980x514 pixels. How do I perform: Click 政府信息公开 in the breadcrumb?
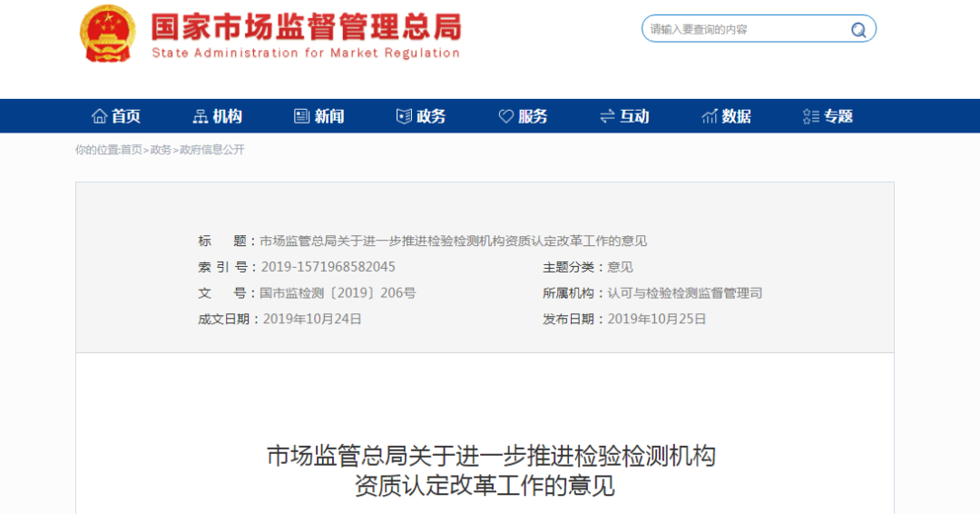[x=211, y=150]
